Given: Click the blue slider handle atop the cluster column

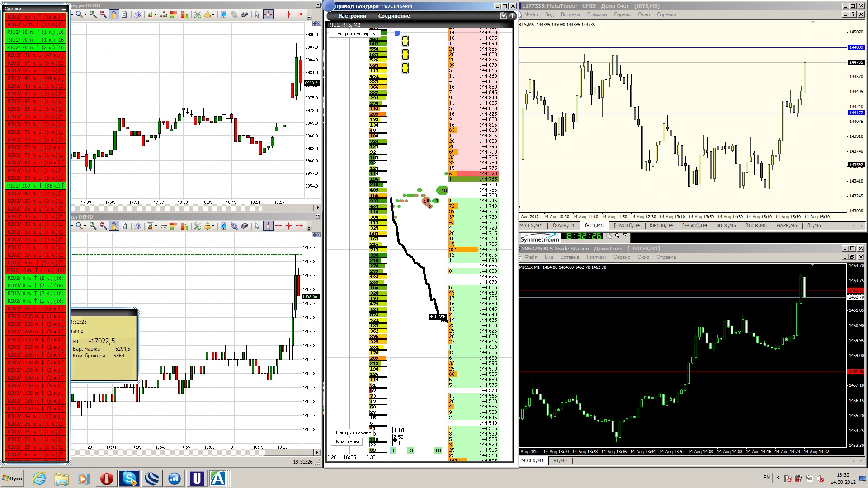Looking at the screenshot, I should (x=397, y=33).
